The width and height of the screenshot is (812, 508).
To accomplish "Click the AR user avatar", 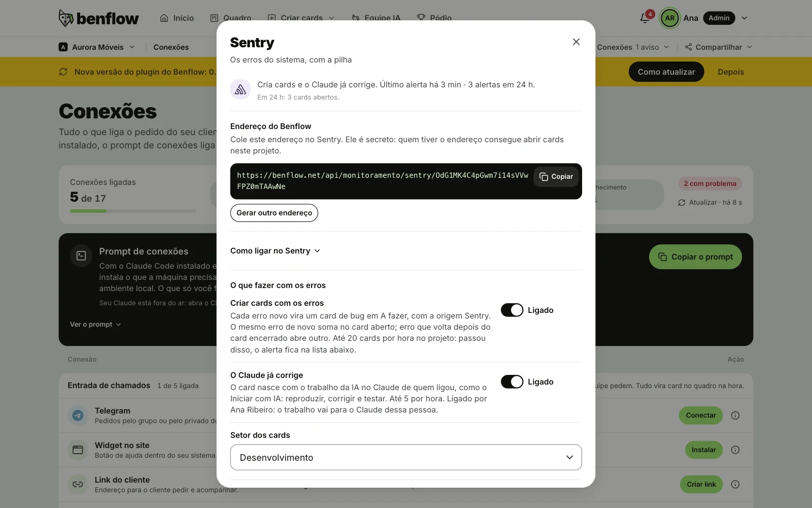I will click(669, 18).
